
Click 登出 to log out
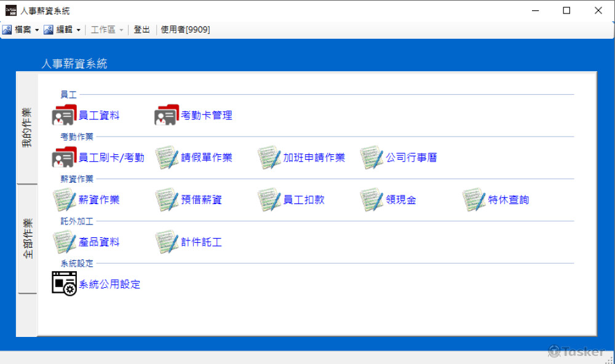click(x=141, y=30)
